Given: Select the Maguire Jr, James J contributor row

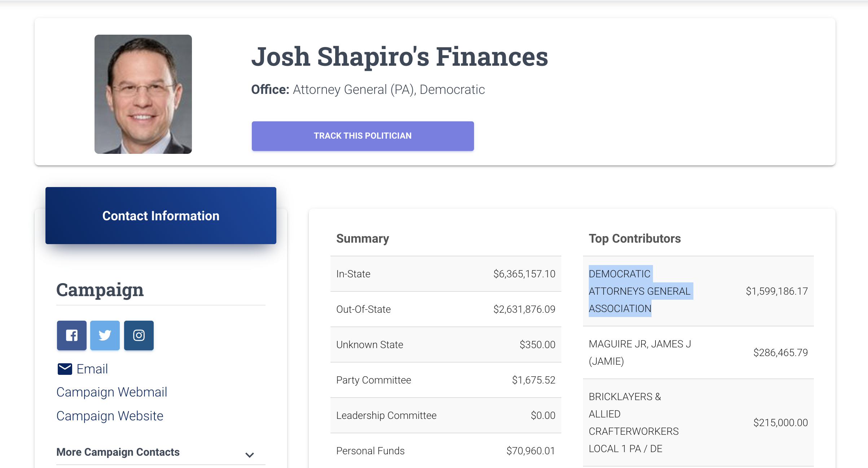Looking at the screenshot, I should coord(698,352).
